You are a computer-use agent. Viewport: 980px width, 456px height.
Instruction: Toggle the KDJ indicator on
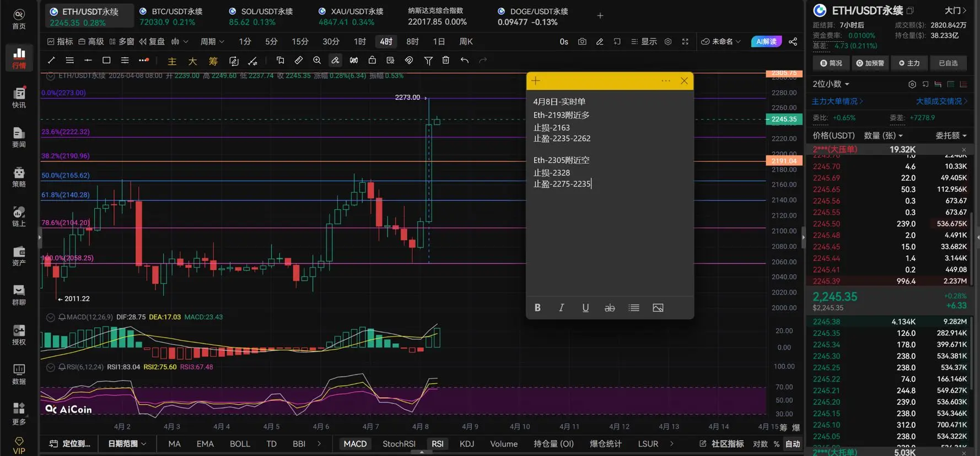(x=466, y=444)
